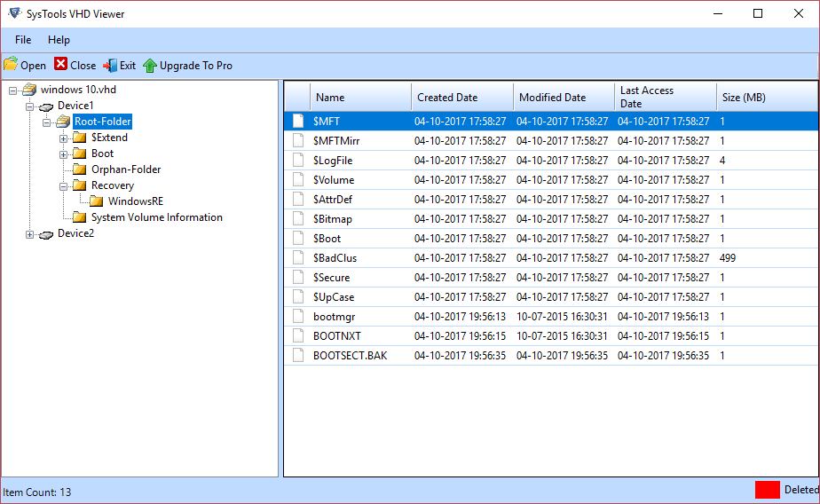This screenshot has width=820, height=504.
Task: Click the file icon beside $LogFile
Action: pos(298,160)
